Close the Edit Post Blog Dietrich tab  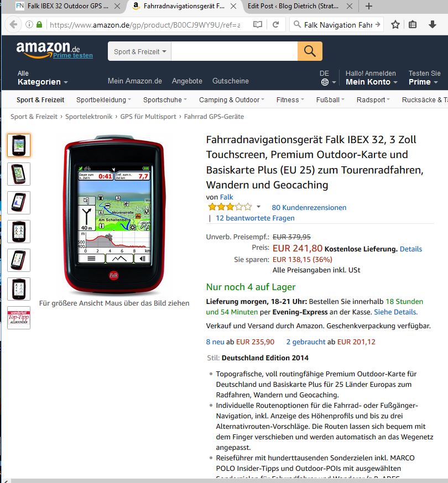point(350,6)
